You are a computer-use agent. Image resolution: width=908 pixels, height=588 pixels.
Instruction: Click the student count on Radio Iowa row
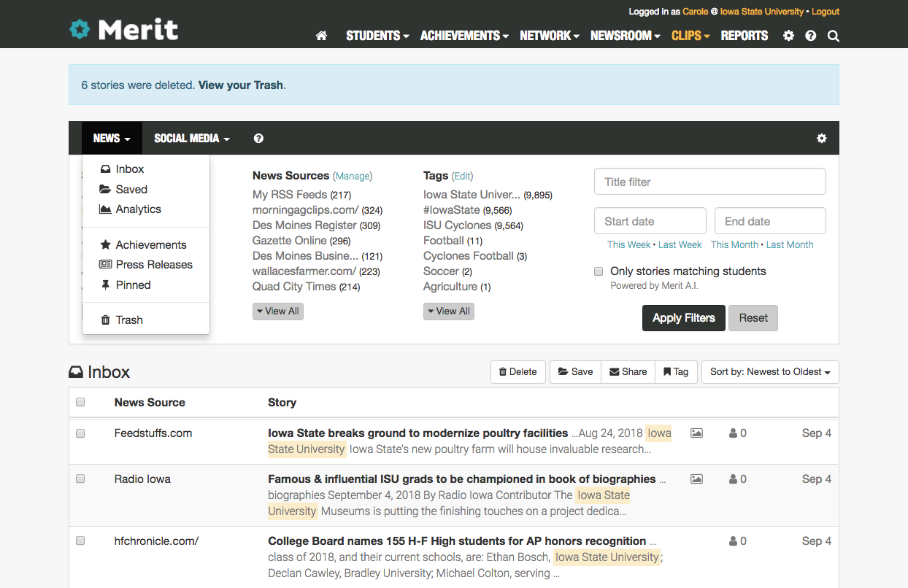(737, 479)
